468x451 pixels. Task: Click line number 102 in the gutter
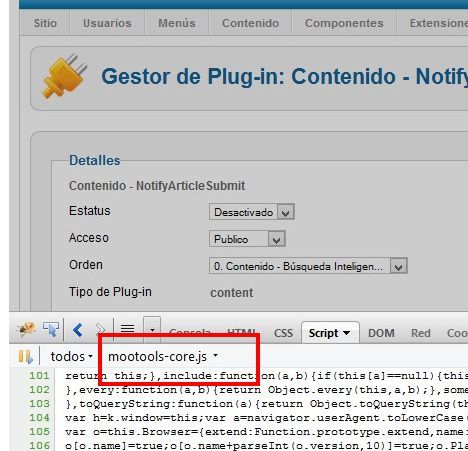(39, 390)
